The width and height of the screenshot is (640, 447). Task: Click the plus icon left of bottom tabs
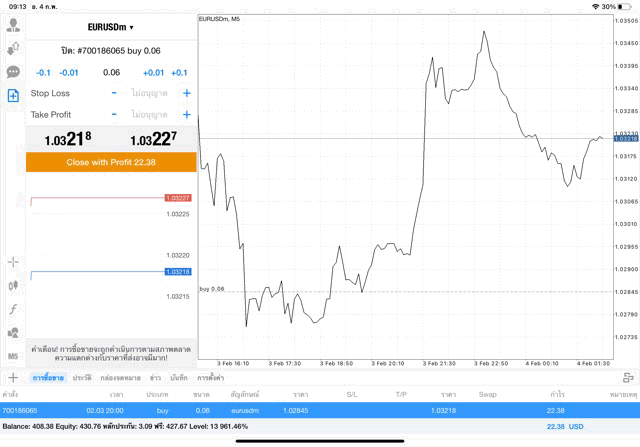click(x=13, y=378)
